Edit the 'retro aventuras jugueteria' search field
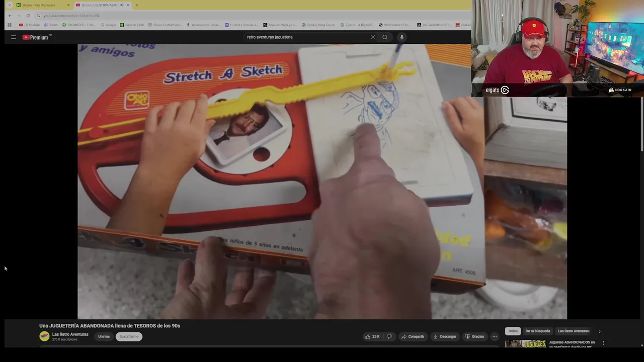Screen dimensions: 644x362 click(x=306, y=37)
